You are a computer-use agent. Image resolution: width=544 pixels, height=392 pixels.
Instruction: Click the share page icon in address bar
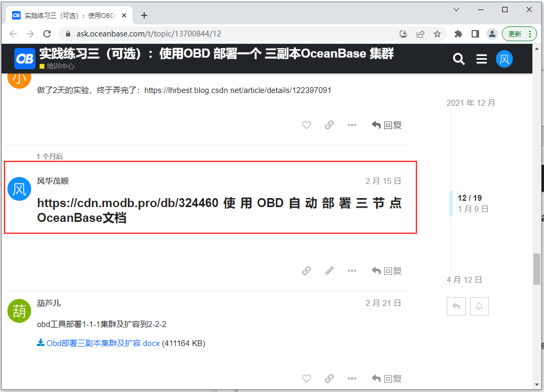[x=420, y=34]
